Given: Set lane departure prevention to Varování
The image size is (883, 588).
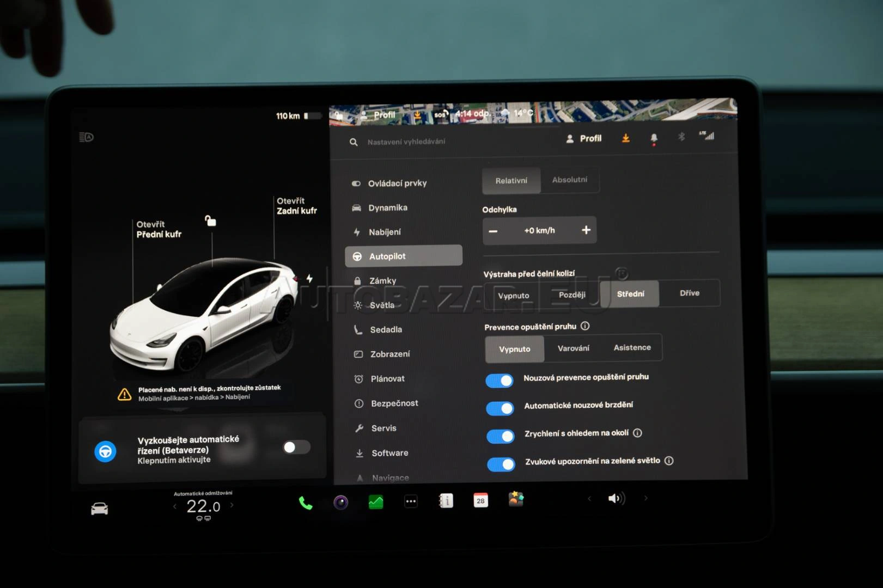Looking at the screenshot, I should [x=574, y=348].
